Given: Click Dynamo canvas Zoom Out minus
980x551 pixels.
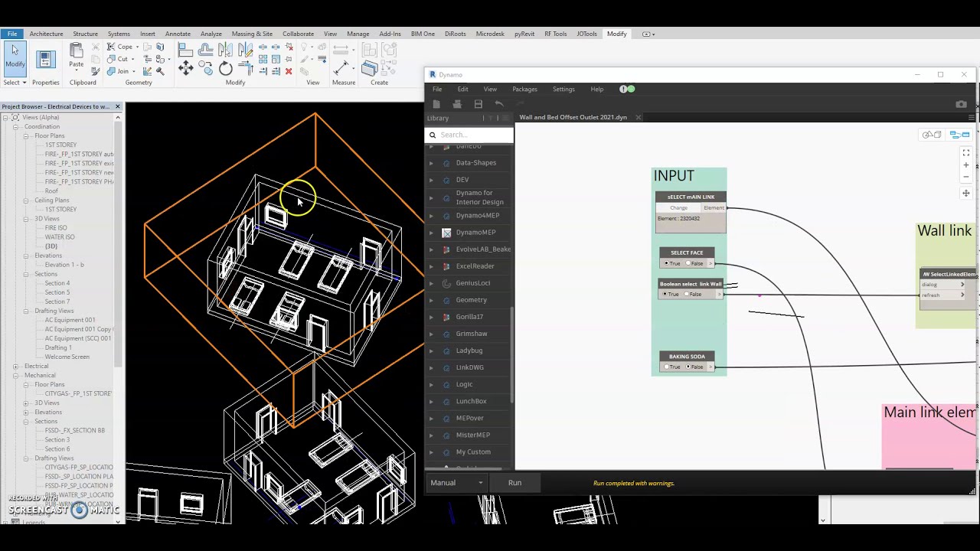Looking at the screenshot, I should pyautogui.click(x=966, y=177).
